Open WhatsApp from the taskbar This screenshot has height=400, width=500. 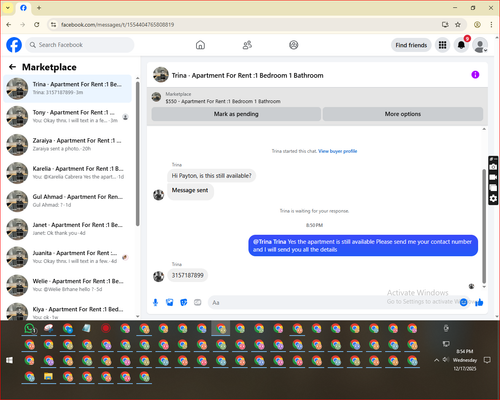tap(30, 329)
